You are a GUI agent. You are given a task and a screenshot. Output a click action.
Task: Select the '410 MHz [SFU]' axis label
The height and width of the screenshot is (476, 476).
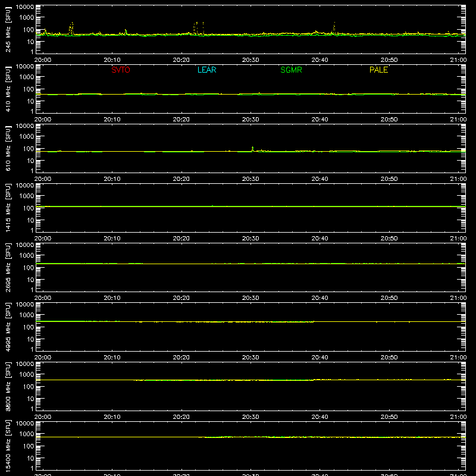pos(8,89)
